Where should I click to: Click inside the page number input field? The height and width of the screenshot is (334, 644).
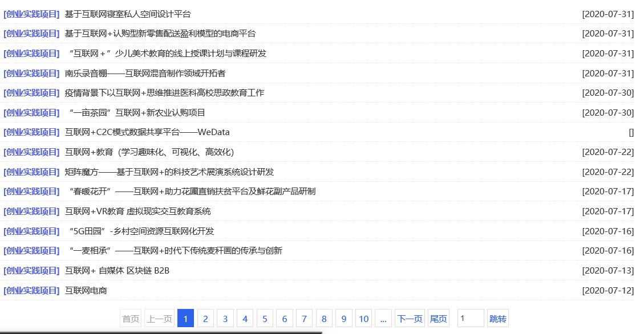(x=471, y=318)
